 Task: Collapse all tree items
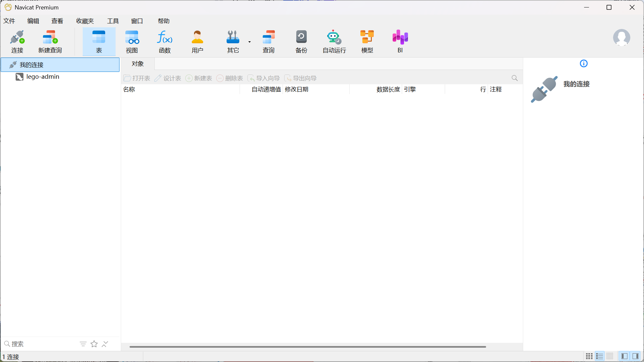click(x=105, y=344)
